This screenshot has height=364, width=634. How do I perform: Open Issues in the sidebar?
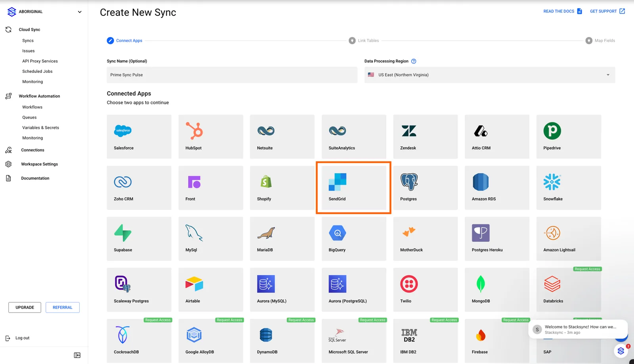pos(29,51)
